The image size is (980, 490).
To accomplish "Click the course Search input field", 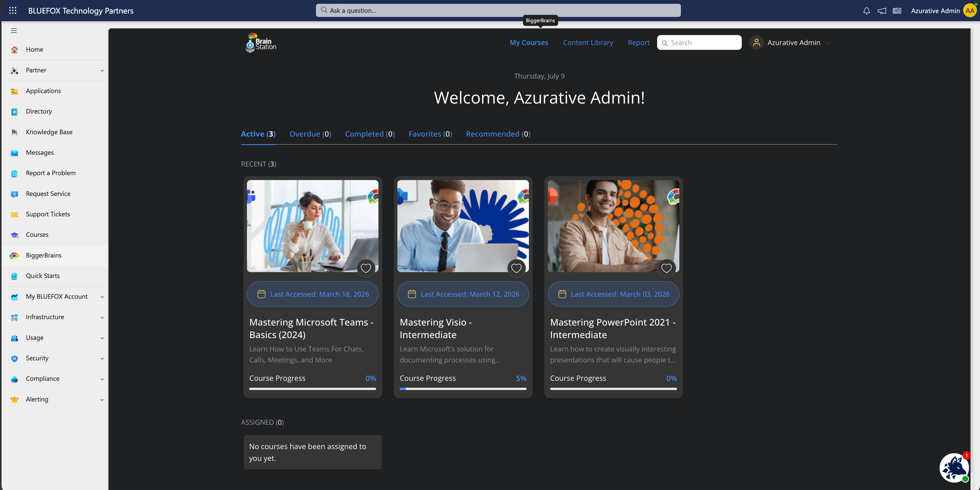I will click(699, 42).
